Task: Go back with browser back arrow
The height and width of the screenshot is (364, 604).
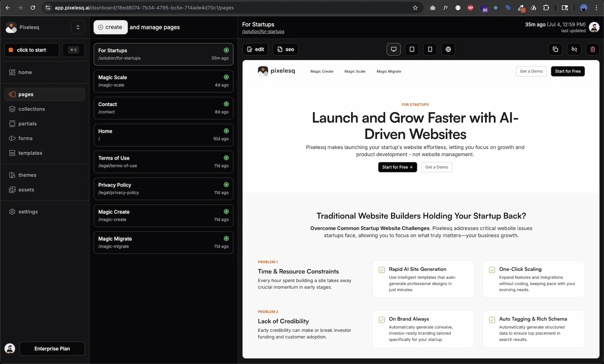Action: [8, 8]
